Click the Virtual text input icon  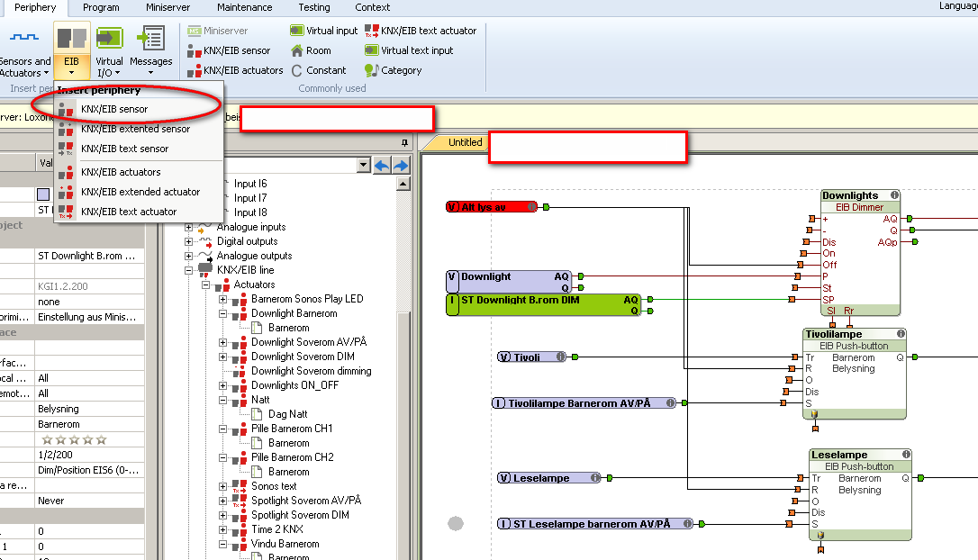(x=371, y=50)
